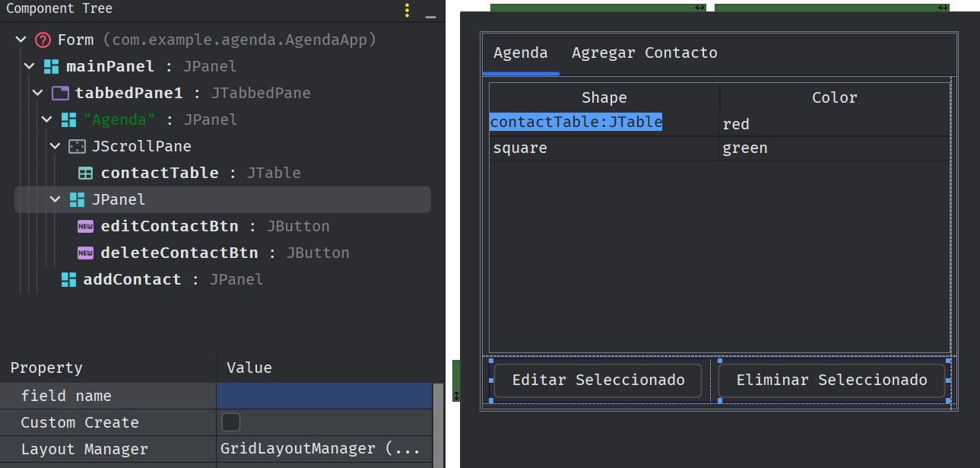Click the Component Tree options kebab icon
This screenshot has width=980, height=468.
(x=408, y=10)
